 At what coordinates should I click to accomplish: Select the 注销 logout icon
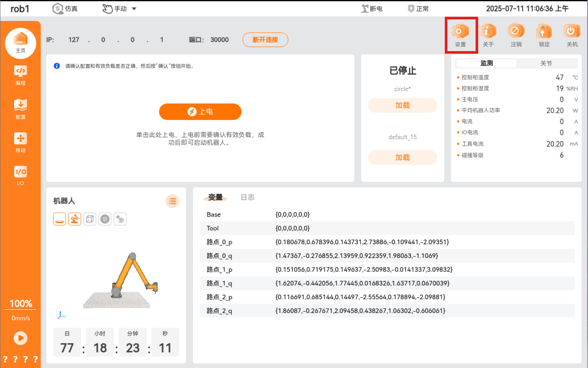[x=516, y=35]
